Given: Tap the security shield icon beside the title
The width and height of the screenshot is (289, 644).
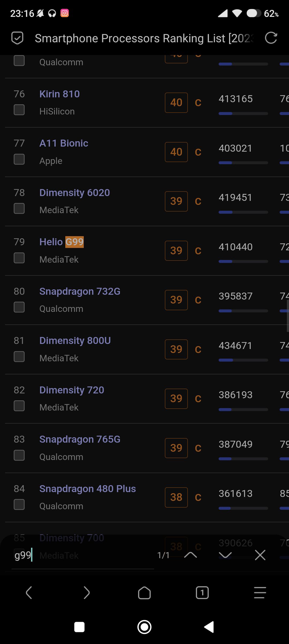Looking at the screenshot, I should (x=17, y=38).
